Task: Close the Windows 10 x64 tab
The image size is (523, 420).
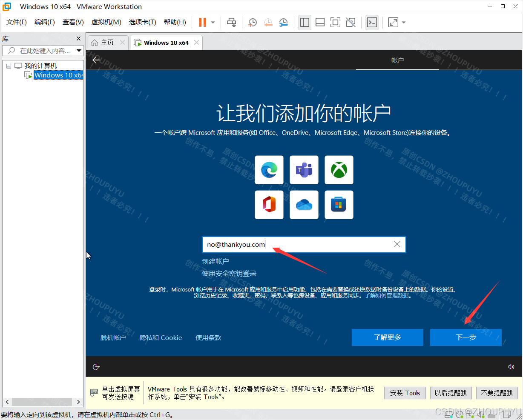Action: (196, 43)
